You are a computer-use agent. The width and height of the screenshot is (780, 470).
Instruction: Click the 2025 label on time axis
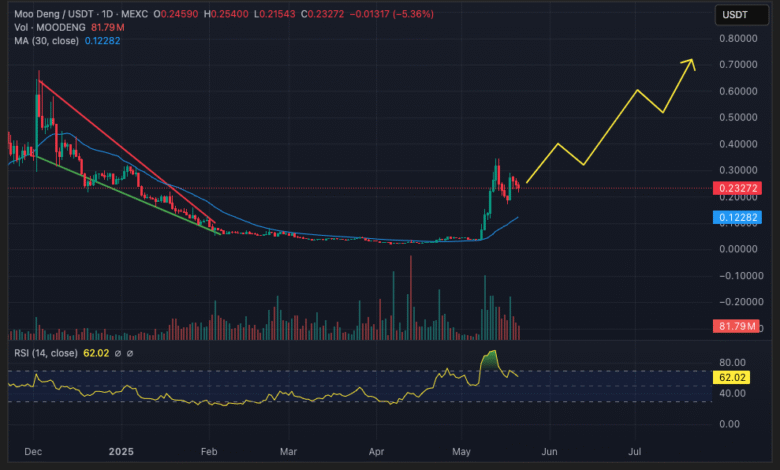121,452
